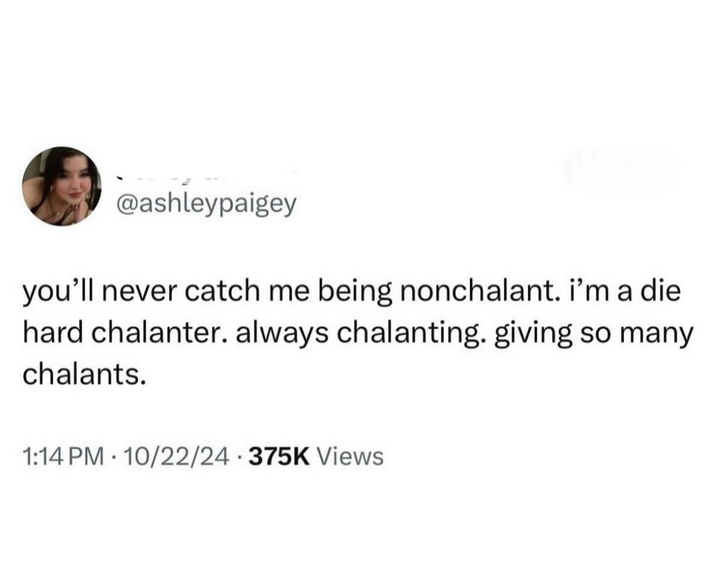Open the 375K view count

pyautogui.click(x=280, y=457)
